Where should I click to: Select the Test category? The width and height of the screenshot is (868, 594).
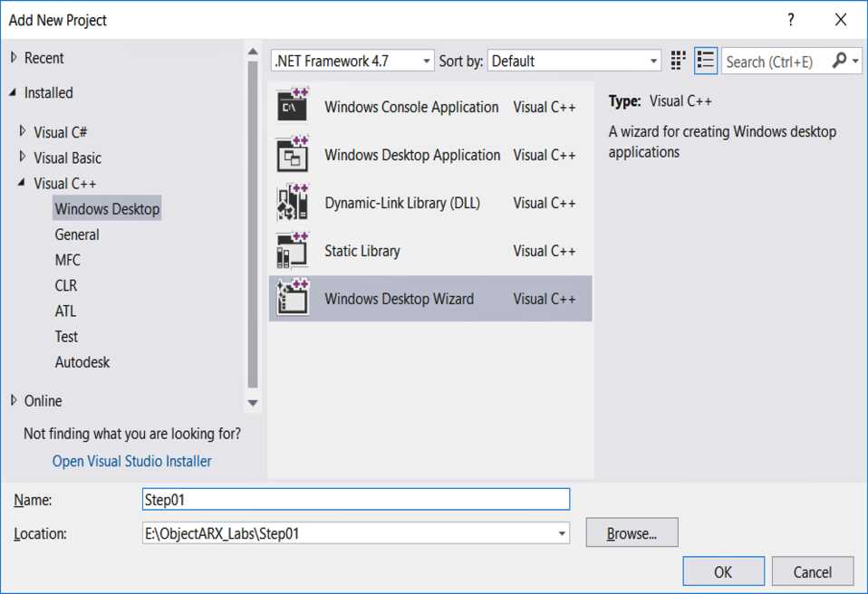pos(66,336)
